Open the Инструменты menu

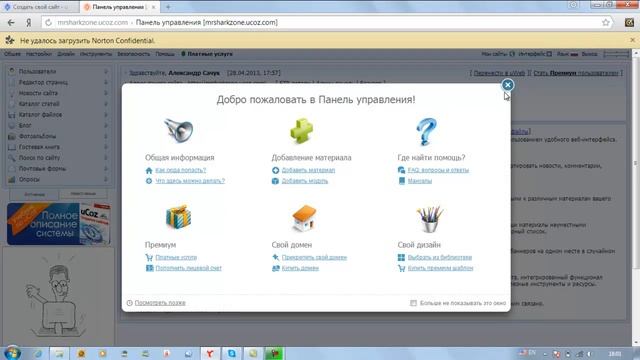[96, 54]
